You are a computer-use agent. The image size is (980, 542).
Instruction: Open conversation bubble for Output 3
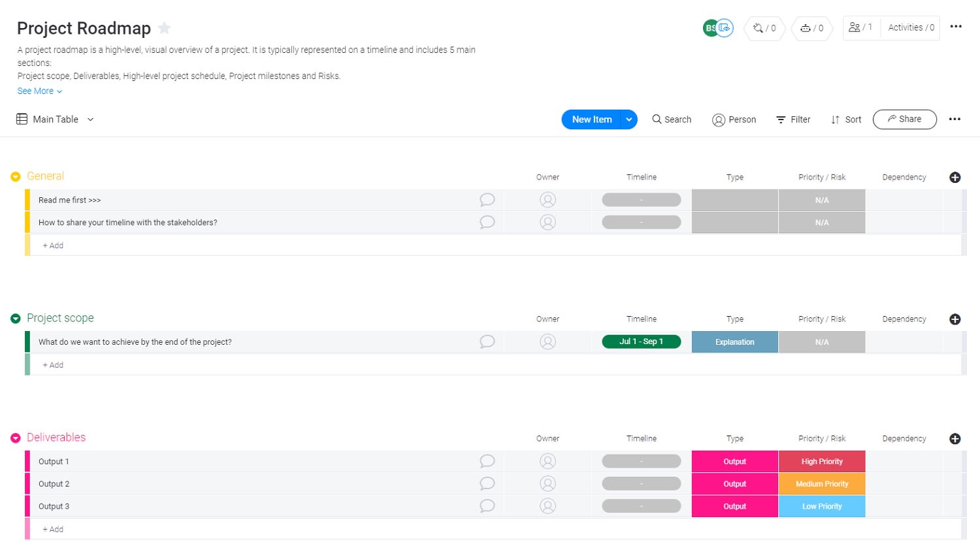(x=487, y=505)
